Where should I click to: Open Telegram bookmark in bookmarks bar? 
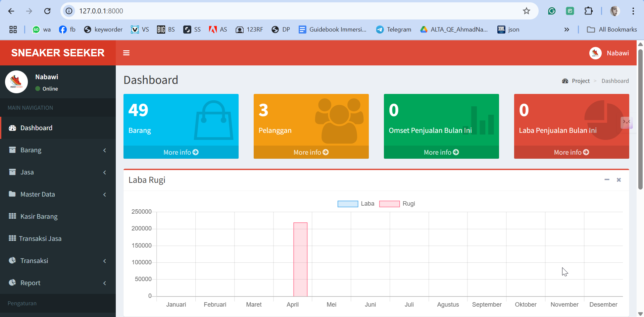(x=394, y=30)
